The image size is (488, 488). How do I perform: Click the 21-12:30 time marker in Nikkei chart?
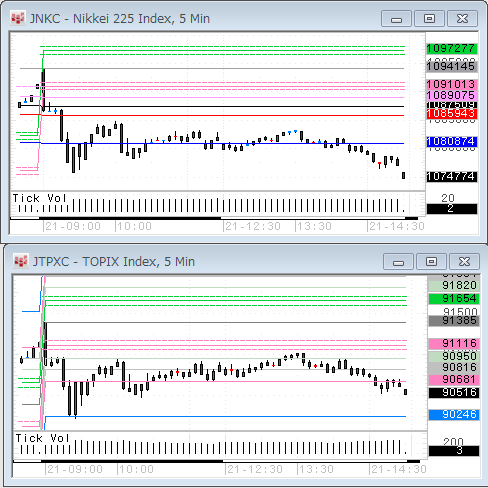(253, 227)
